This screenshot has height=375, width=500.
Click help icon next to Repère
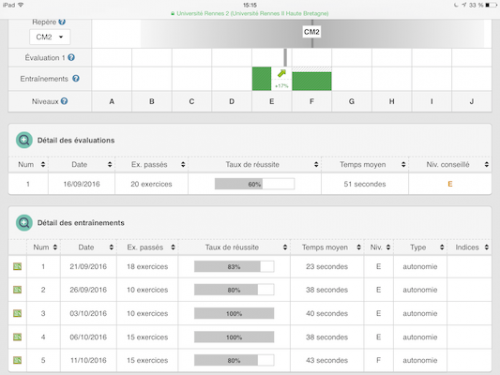[x=62, y=22]
